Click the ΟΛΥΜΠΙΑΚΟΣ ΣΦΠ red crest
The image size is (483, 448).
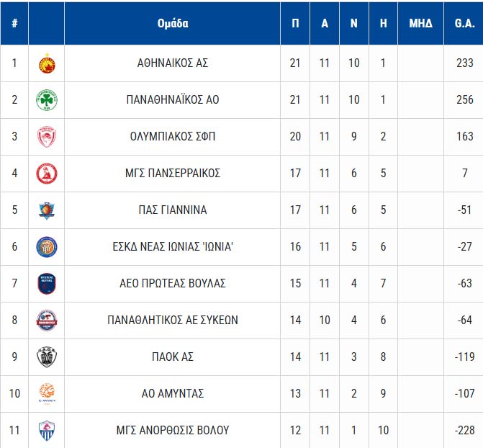(x=47, y=137)
